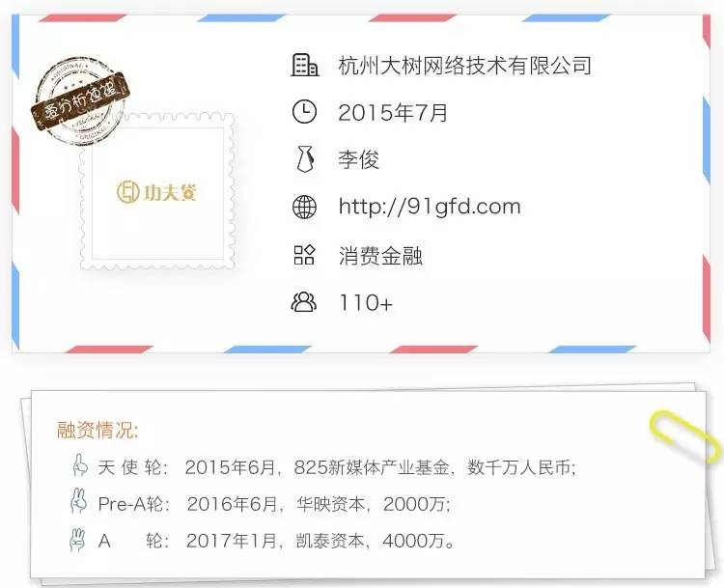Select the 2015年7月 date text
Screen dimensions: 724x588
[x=393, y=113]
